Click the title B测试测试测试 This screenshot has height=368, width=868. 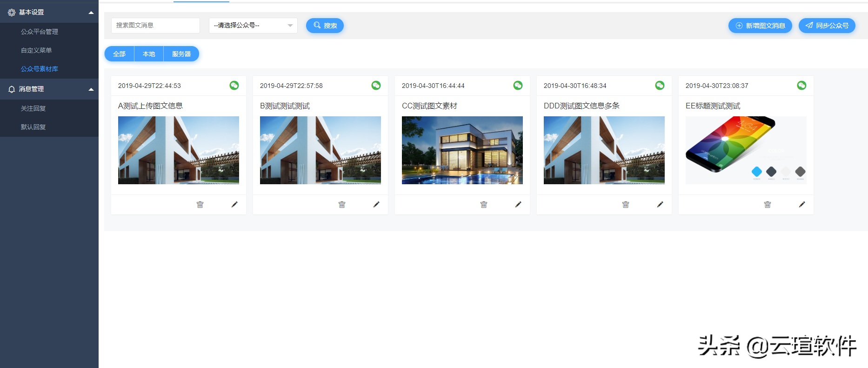pyautogui.click(x=285, y=106)
